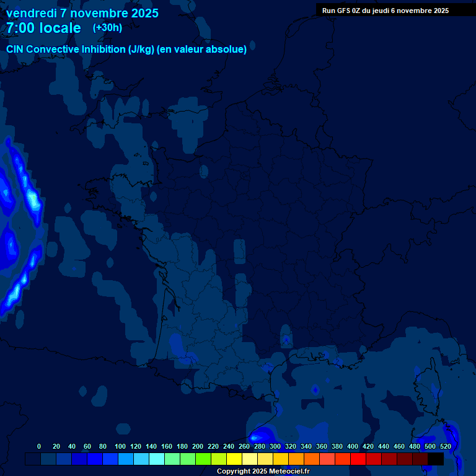Image resolution: width=476 pixels, height=476 pixels.
Task: Click the pale yellow 260 legend swatch
Action: coord(250,459)
